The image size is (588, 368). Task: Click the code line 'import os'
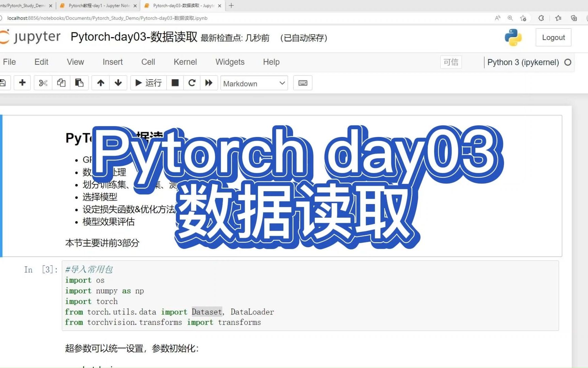coord(85,280)
